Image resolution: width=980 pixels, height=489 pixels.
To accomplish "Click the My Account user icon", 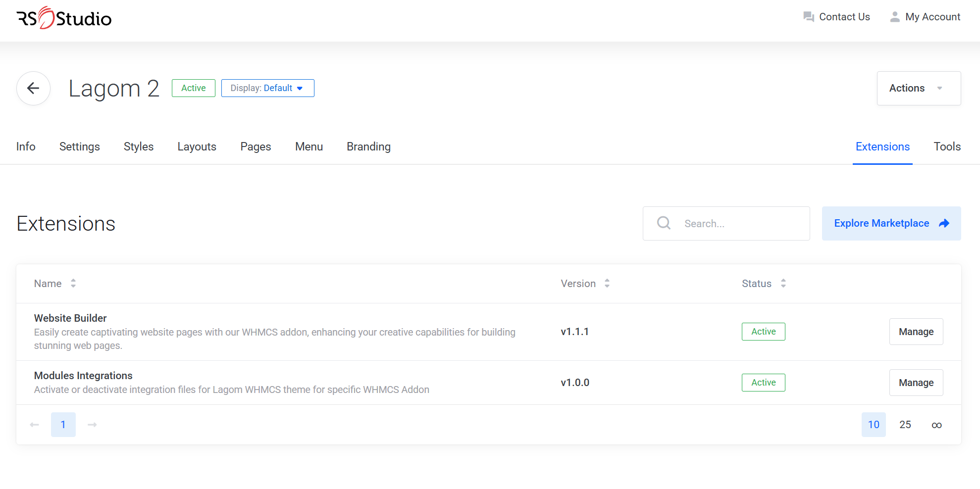I will [x=894, y=17].
